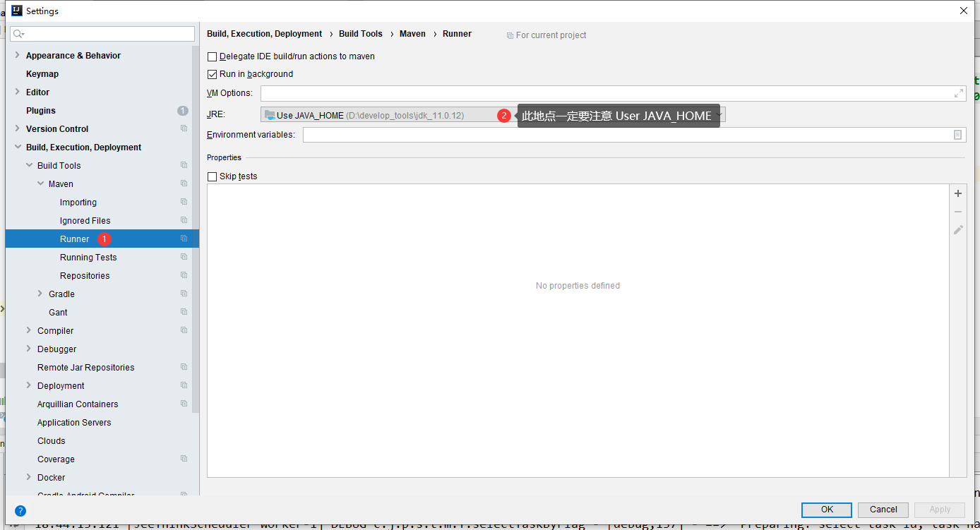980x530 pixels.
Task: Expand the VM Options field icon
Action: pos(958,93)
